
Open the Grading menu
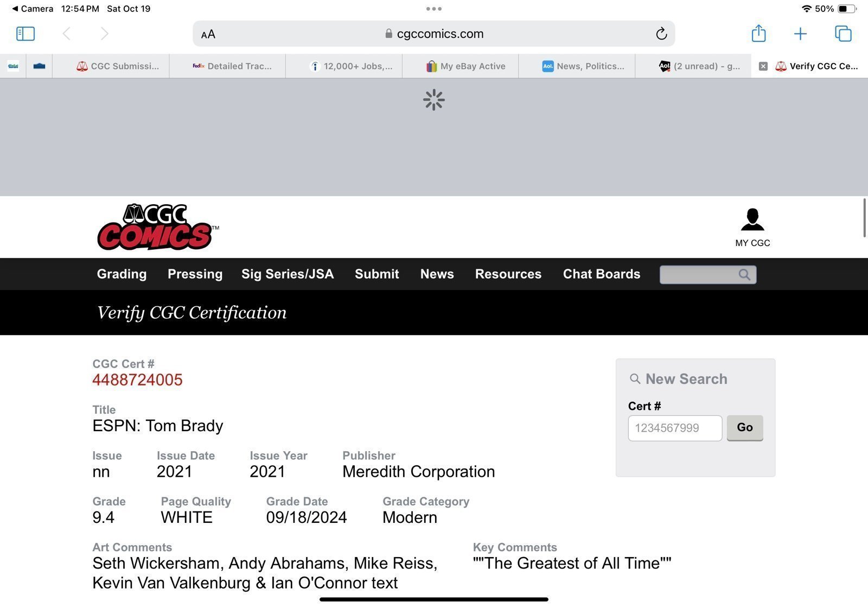(x=122, y=274)
